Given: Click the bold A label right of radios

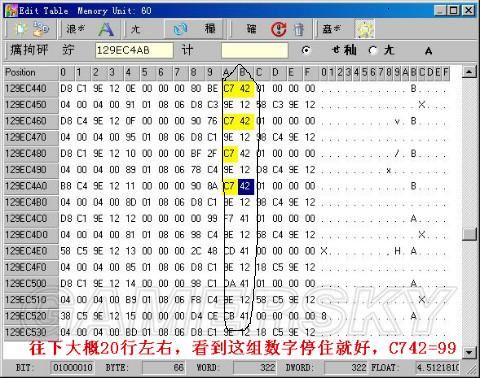Looking at the screenshot, I should point(429,51).
